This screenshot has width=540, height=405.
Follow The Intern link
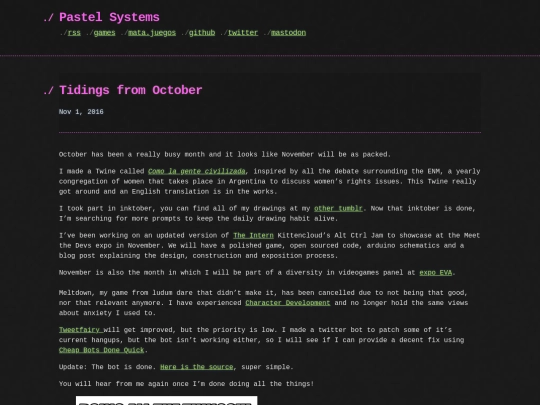tap(253, 236)
